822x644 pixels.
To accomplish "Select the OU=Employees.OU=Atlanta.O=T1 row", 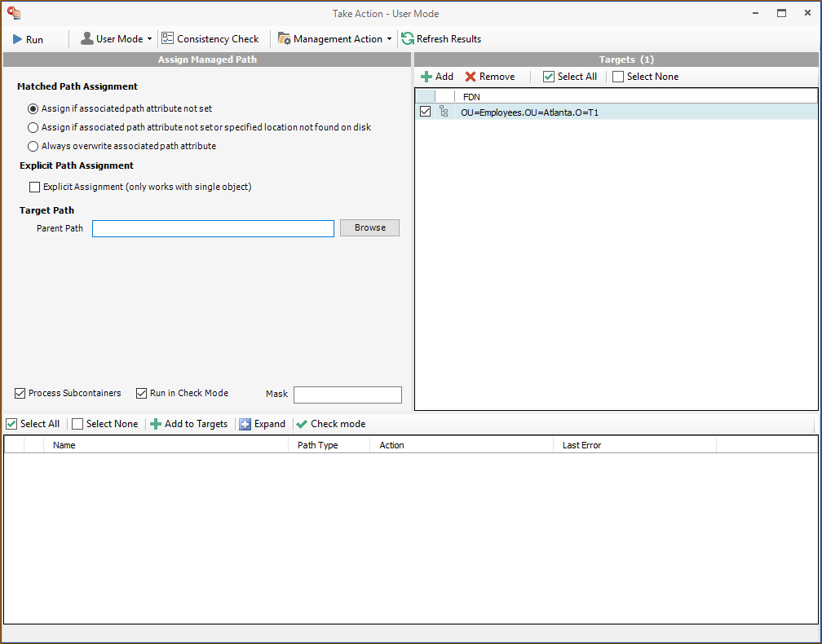I will (x=530, y=112).
